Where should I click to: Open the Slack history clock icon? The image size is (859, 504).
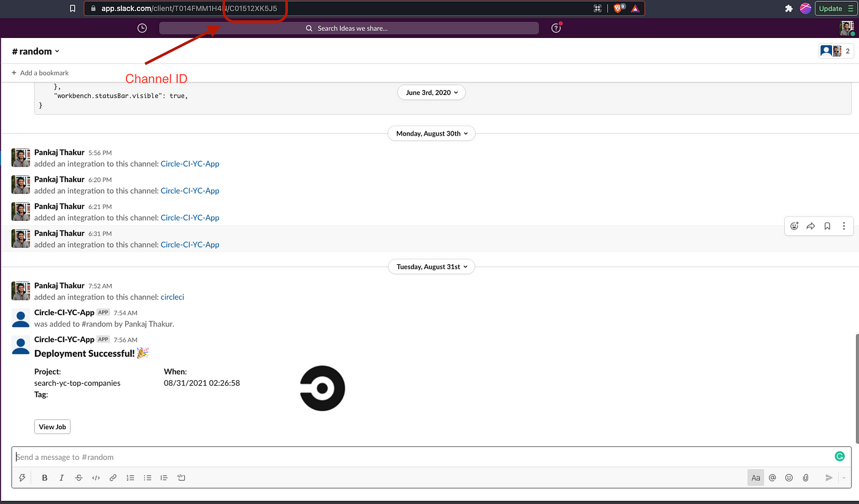point(142,28)
